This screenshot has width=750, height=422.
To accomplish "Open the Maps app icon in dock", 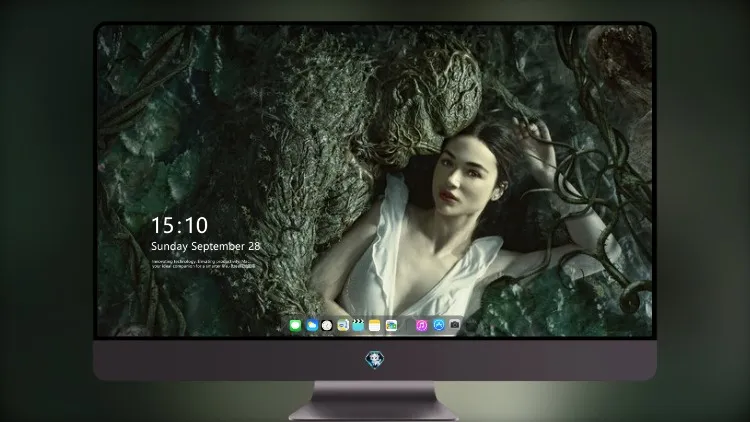I will click(x=343, y=325).
